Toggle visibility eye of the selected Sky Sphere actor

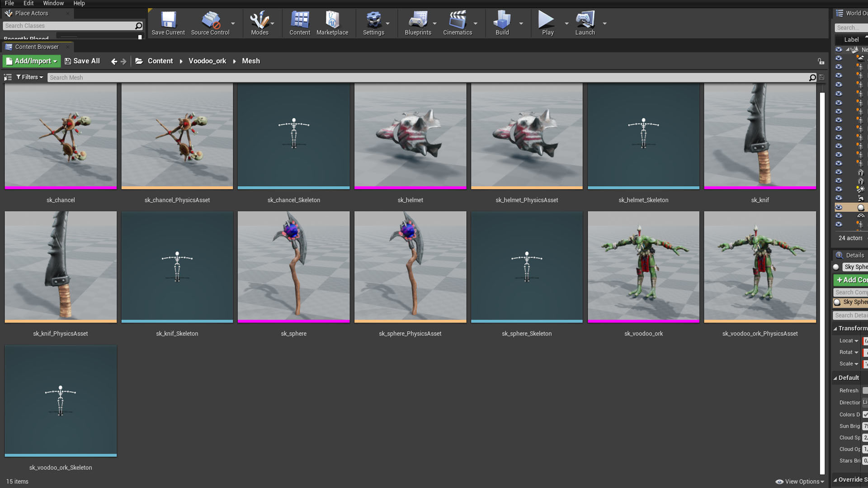(839, 207)
